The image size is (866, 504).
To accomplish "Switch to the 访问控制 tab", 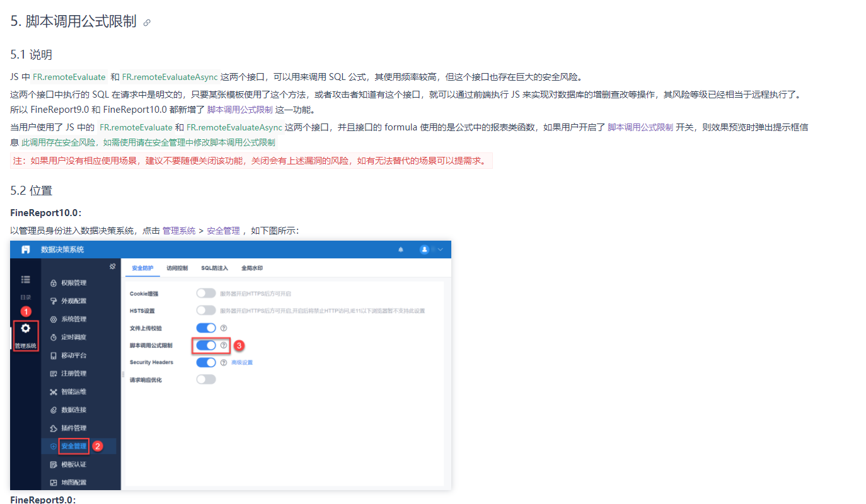I will coord(177,268).
